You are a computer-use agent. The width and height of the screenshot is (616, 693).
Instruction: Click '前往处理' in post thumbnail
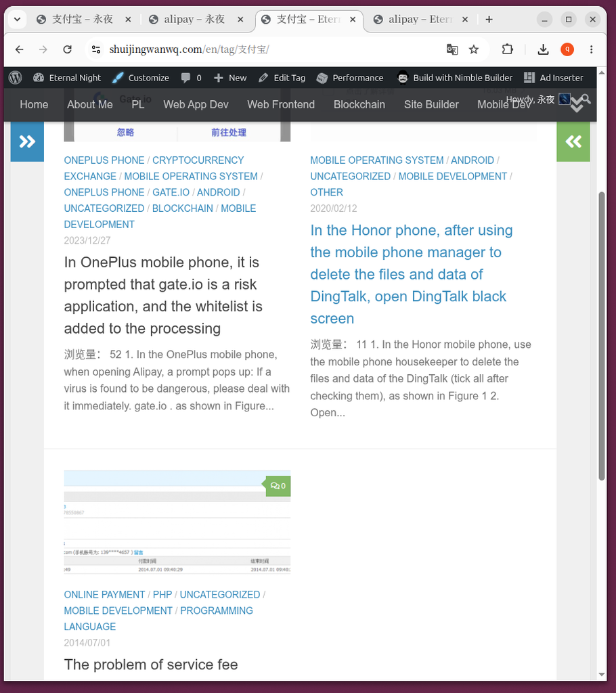click(x=229, y=132)
